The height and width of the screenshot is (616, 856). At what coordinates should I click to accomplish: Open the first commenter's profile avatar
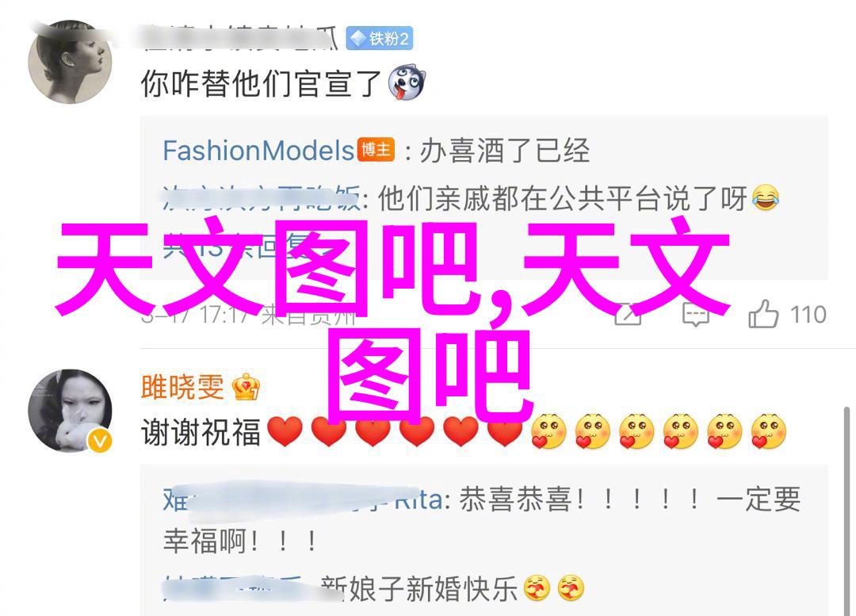click(69, 62)
